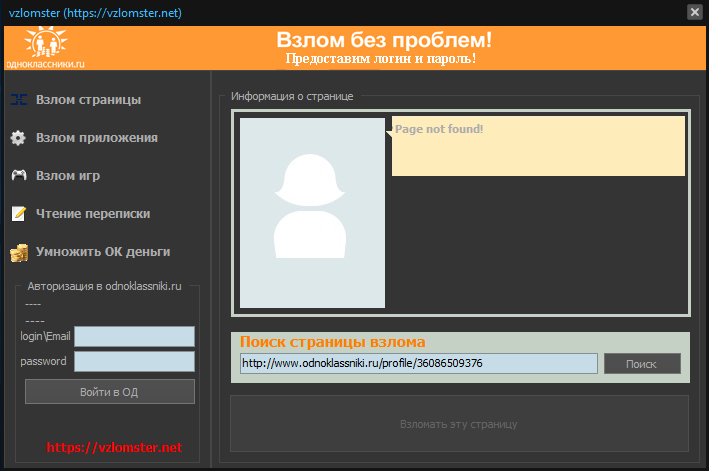The image size is (709, 471).
Task: Focus the password input field
Action: click(134, 362)
